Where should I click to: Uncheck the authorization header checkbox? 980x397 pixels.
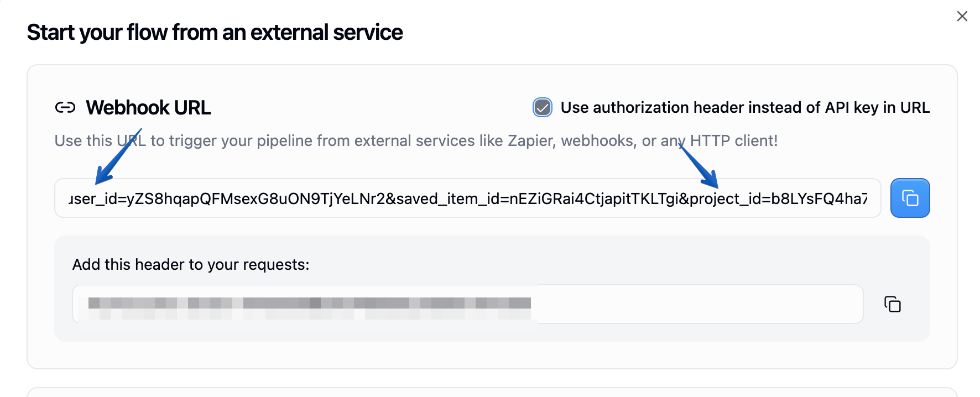tap(542, 107)
